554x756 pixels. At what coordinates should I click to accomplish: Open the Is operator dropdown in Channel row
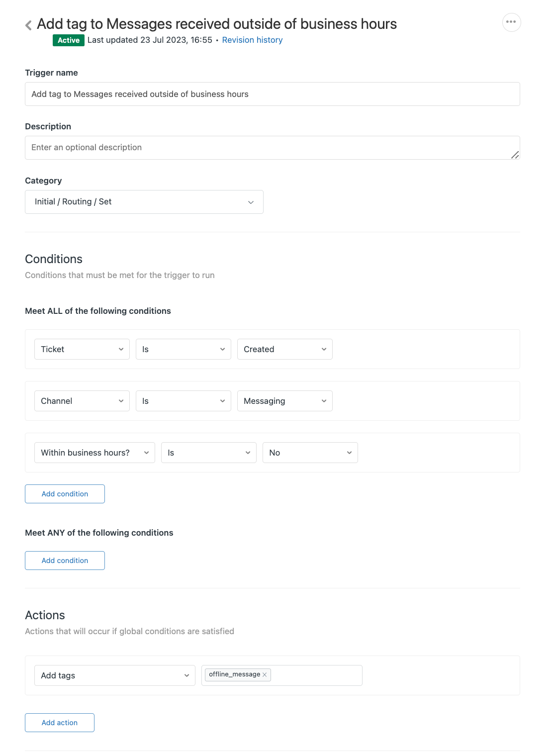tap(184, 401)
